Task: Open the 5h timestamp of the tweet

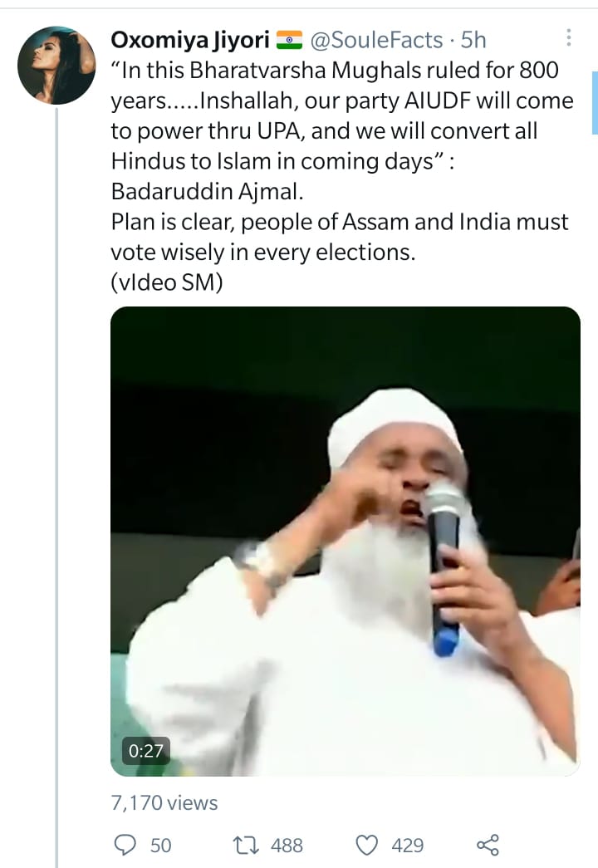Action: coord(473,40)
